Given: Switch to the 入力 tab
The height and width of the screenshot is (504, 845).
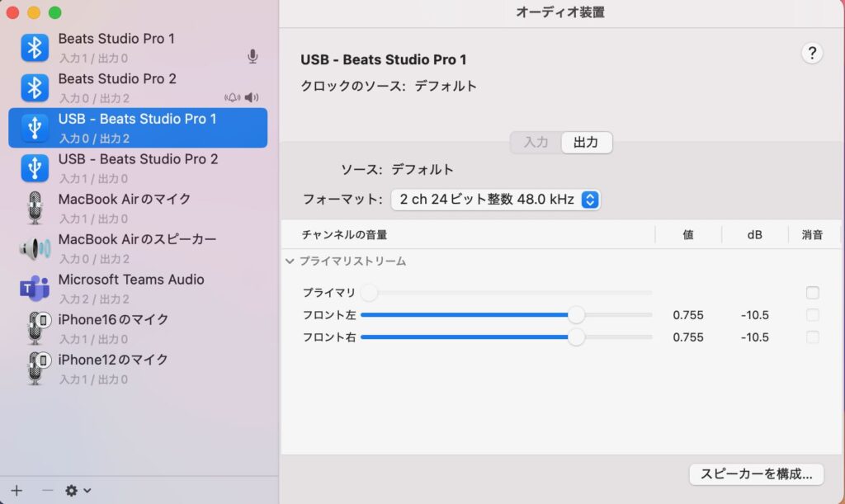Looking at the screenshot, I should tap(536, 143).
